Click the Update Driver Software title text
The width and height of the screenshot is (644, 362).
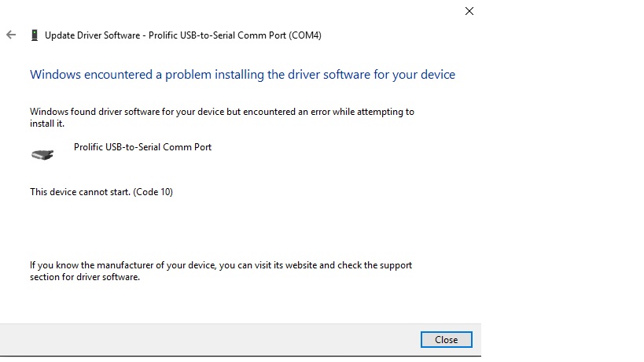[91, 35]
